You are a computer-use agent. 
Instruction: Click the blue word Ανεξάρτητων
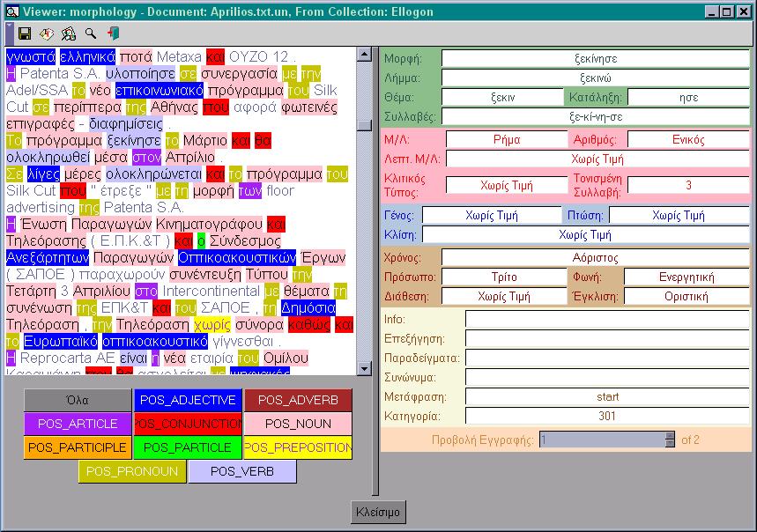[x=48, y=258]
